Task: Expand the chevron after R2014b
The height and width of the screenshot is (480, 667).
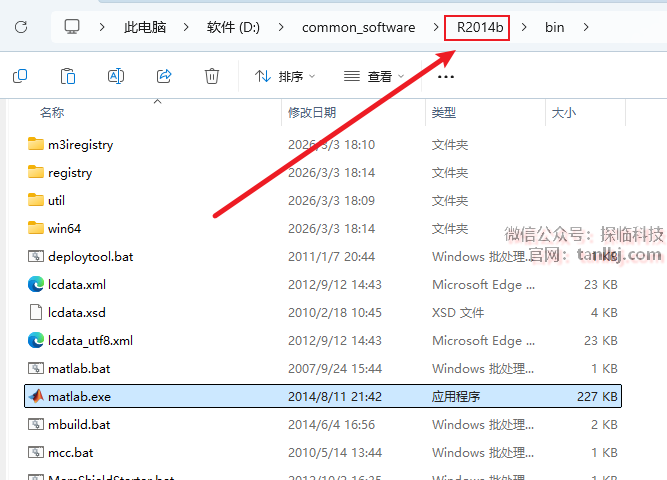Action: click(524, 27)
